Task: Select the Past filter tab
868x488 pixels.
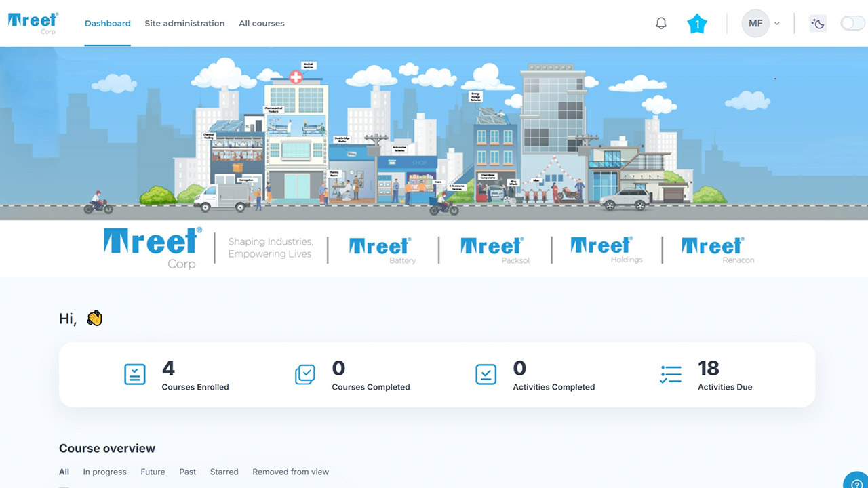Action: [188, 472]
